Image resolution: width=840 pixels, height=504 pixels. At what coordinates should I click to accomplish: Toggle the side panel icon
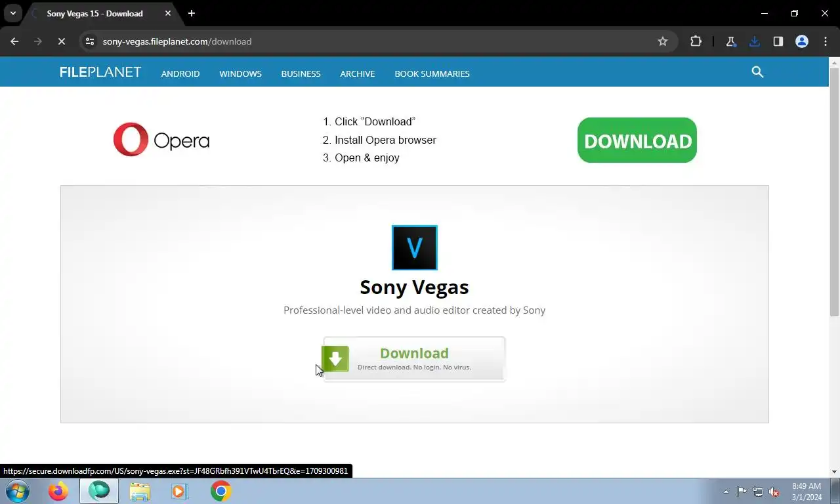point(778,41)
